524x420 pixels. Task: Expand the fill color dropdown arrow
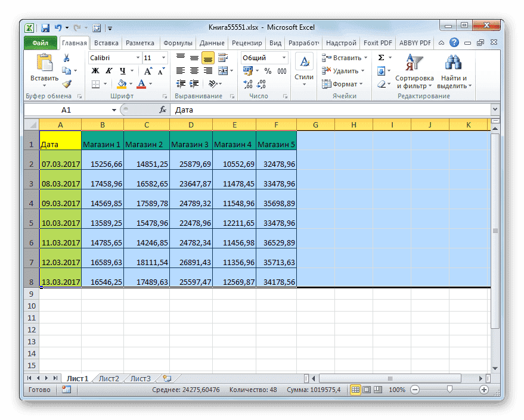coord(131,83)
